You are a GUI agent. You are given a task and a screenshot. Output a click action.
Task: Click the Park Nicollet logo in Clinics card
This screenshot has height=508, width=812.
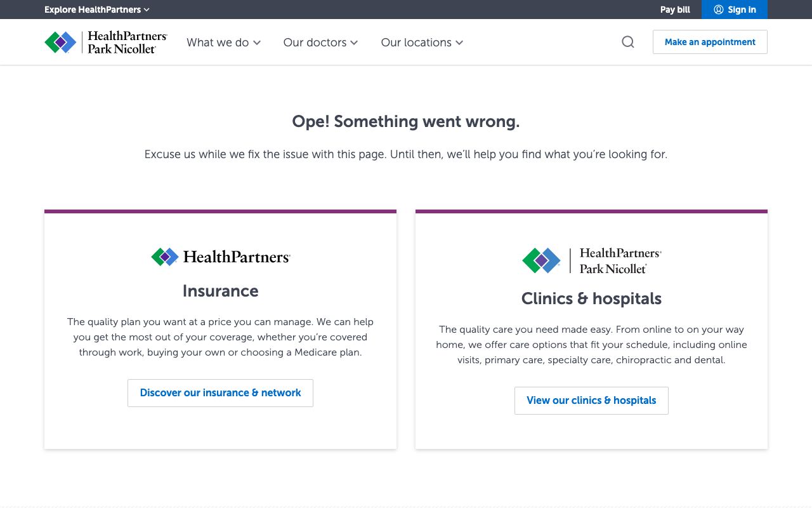click(x=591, y=260)
